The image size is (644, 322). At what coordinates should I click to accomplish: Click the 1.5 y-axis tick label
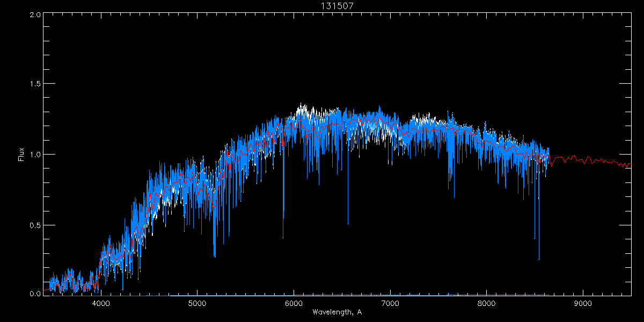pos(34,84)
